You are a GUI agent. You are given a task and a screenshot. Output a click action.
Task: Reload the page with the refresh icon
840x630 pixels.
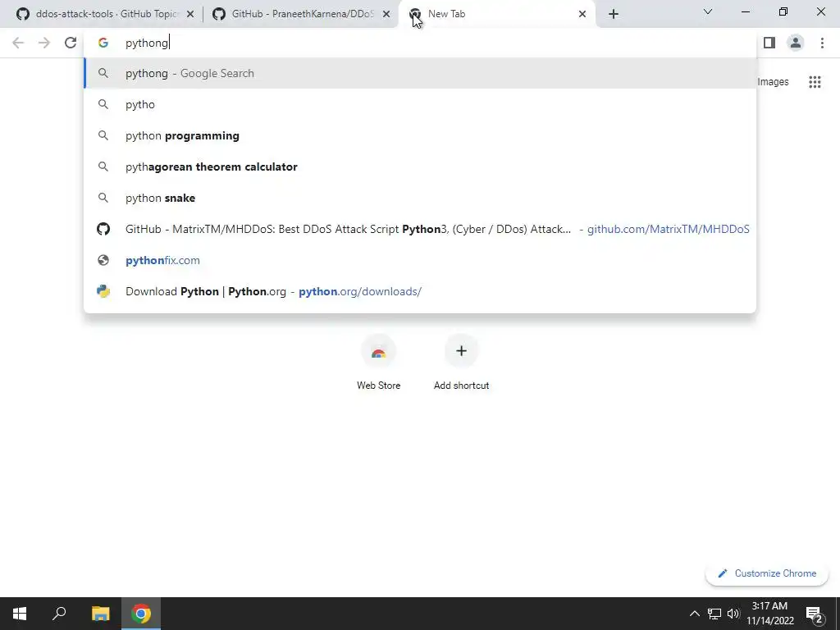pyautogui.click(x=71, y=43)
